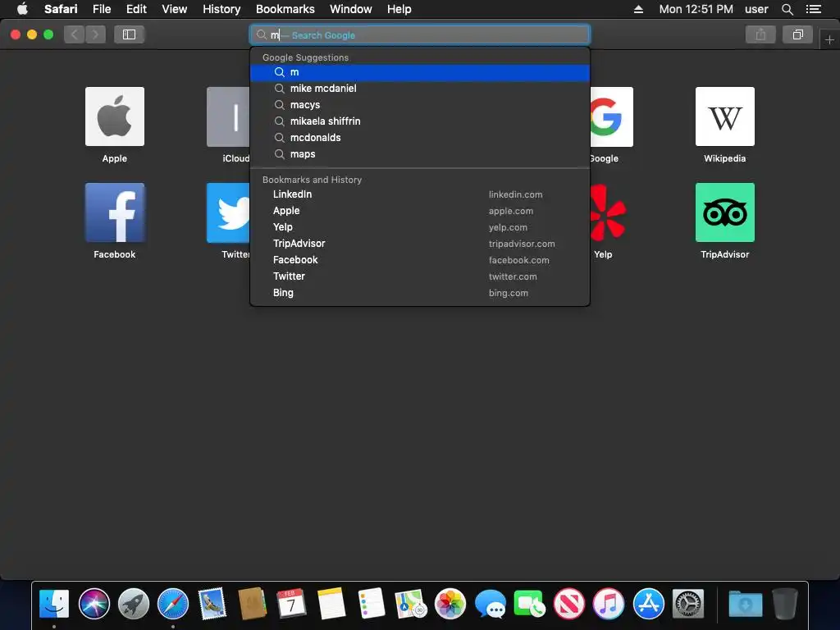The image size is (840, 630).
Task: Open the Edit menu
Action: point(136,9)
